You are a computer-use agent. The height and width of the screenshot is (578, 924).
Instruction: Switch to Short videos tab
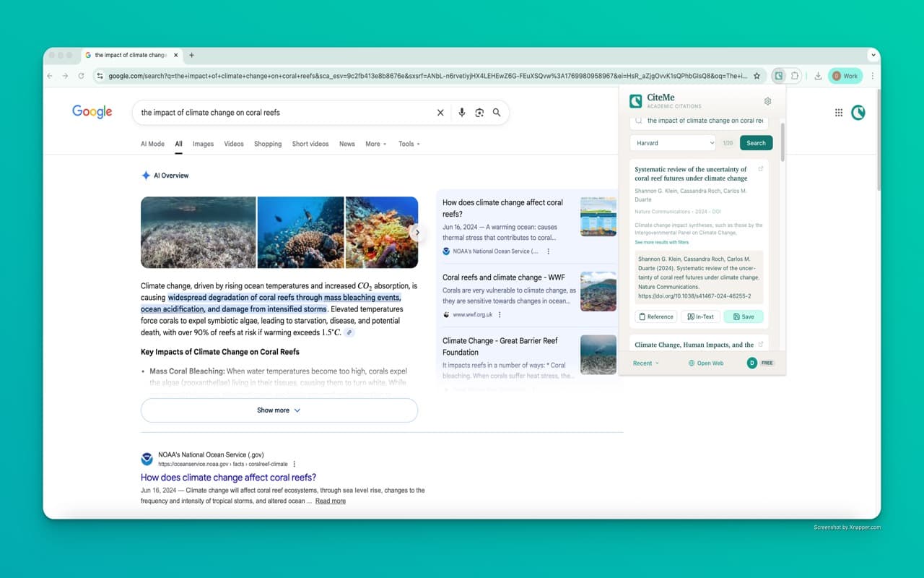310,144
